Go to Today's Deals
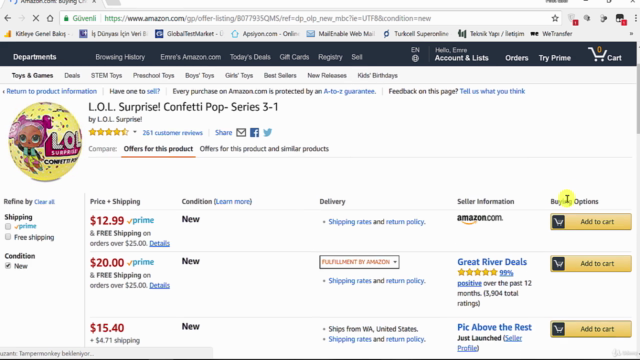Image resolution: width=640 pixels, height=360 pixels. click(x=250, y=57)
